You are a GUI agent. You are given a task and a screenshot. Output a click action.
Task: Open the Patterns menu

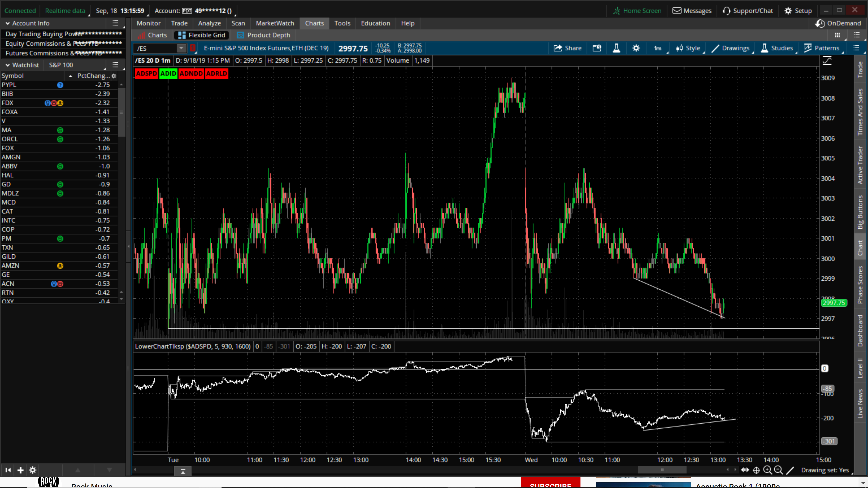tap(822, 48)
